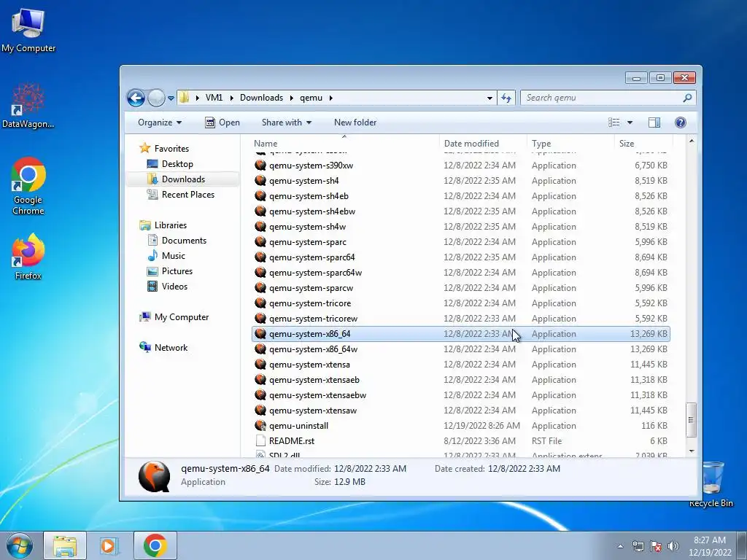
Task: Sort by Name column header
Action: tap(344, 144)
